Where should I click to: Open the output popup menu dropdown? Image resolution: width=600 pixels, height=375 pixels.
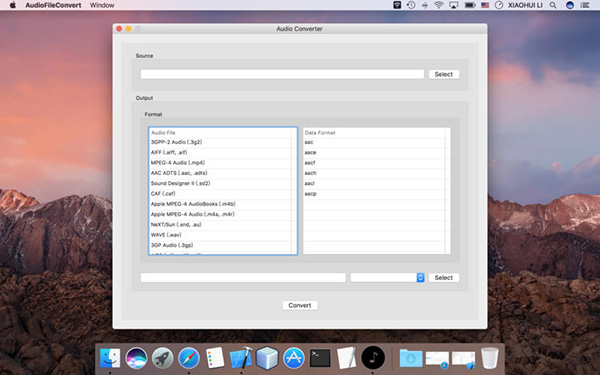point(387,277)
